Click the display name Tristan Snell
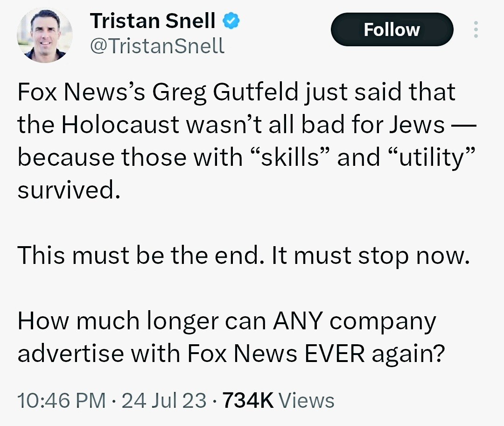 pyautogui.click(x=152, y=21)
